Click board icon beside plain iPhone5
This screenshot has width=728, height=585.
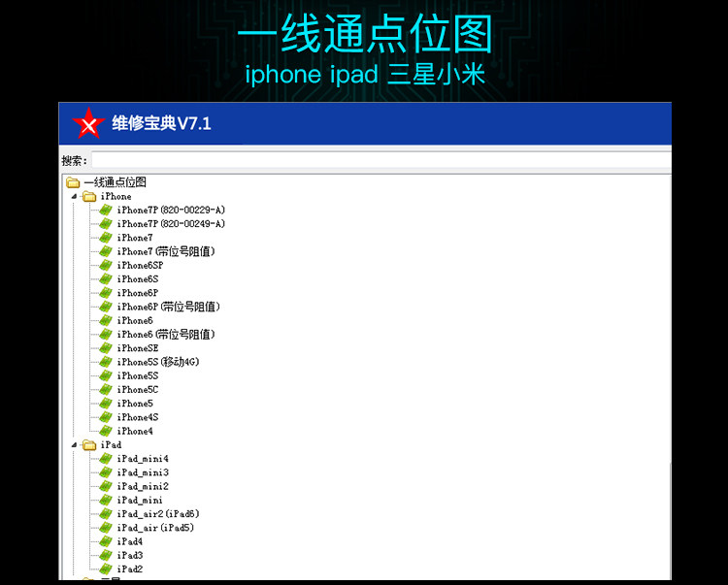[106, 404]
